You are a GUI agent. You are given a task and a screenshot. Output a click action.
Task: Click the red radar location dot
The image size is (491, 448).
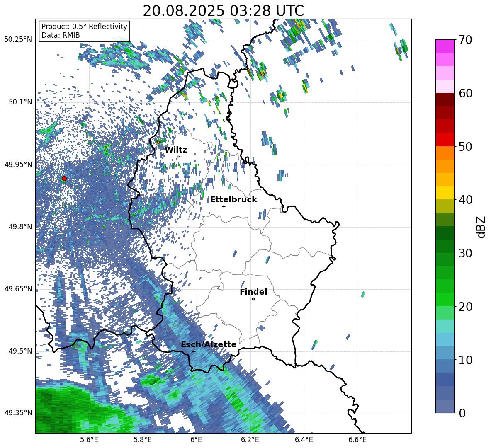pyautogui.click(x=64, y=179)
